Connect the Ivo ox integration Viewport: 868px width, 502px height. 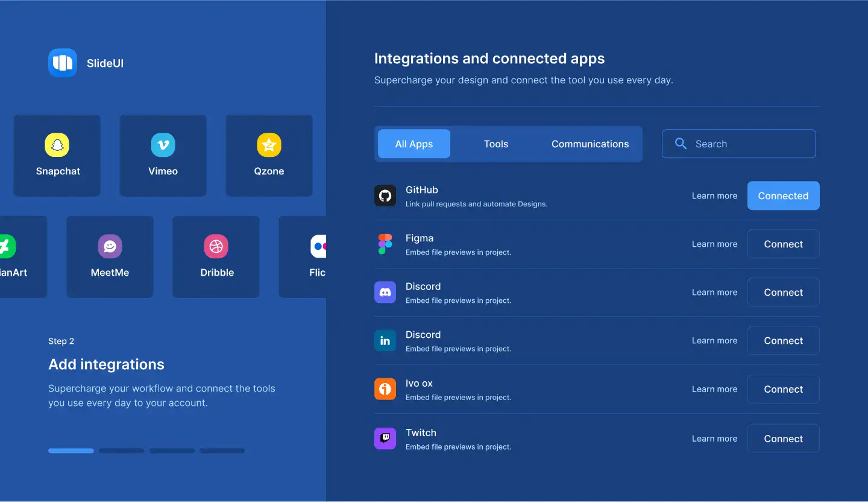784,389
